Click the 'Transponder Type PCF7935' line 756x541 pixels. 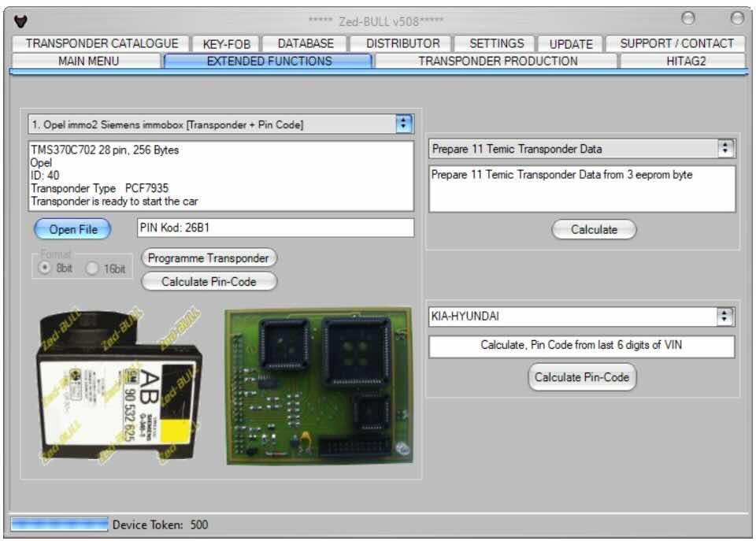coord(100,188)
